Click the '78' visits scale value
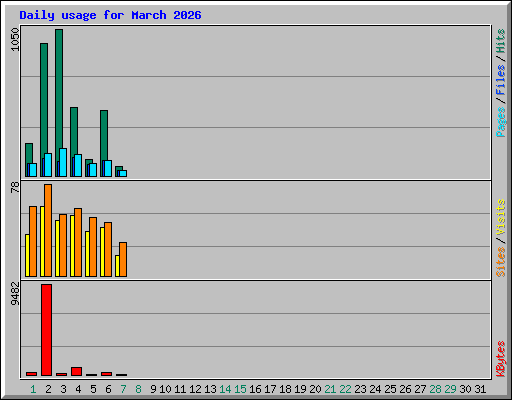The width and height of the screenshot is (512, 400). tap(15, 187)
